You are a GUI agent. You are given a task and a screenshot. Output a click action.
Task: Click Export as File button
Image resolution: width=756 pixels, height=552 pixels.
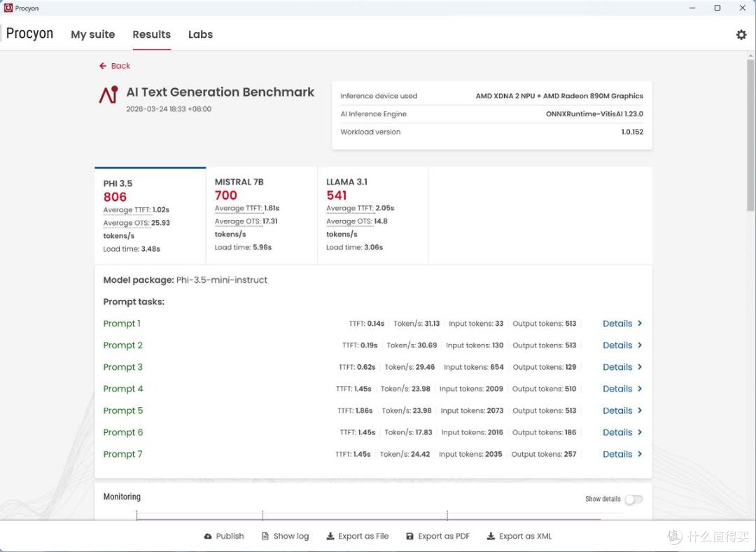coord(358,536)
